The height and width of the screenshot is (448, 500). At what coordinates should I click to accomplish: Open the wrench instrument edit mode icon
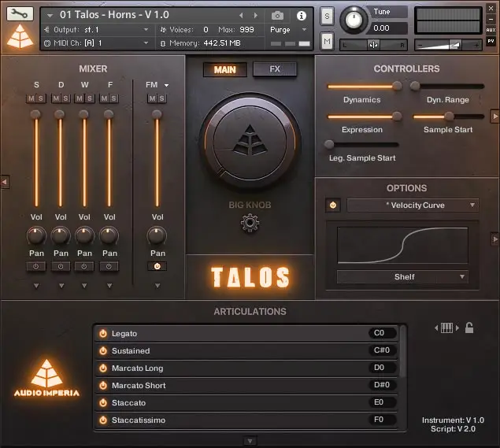[20, 13]
